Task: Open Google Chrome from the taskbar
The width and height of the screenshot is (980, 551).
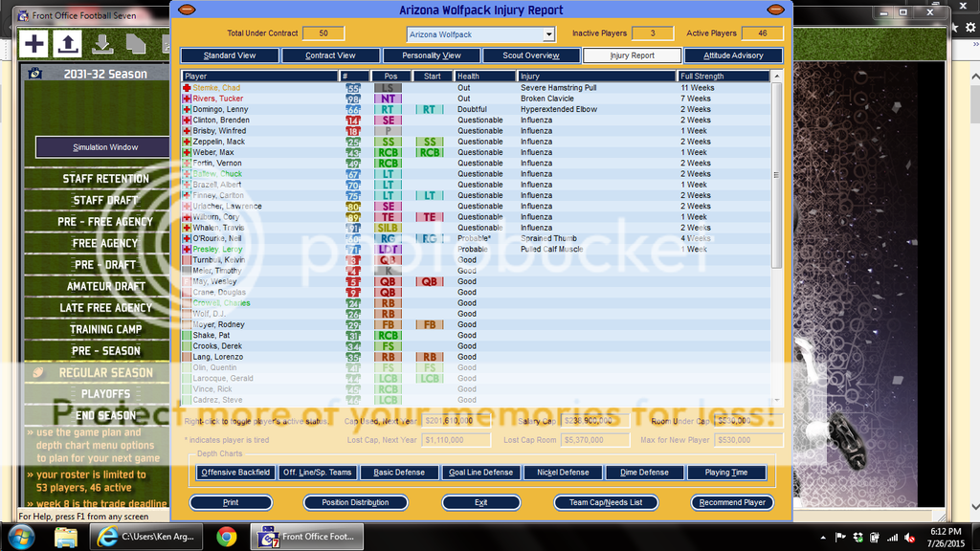Action: (227, 536)
